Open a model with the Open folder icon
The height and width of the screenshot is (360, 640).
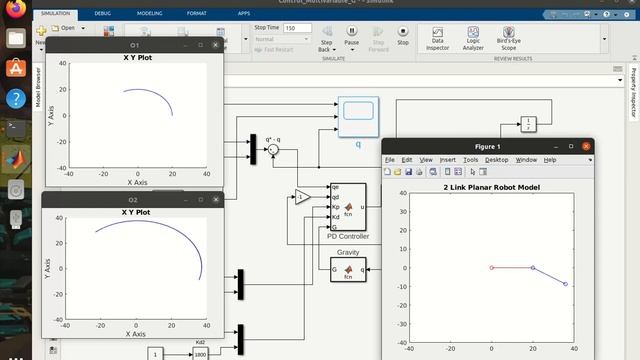coord(56,28)
